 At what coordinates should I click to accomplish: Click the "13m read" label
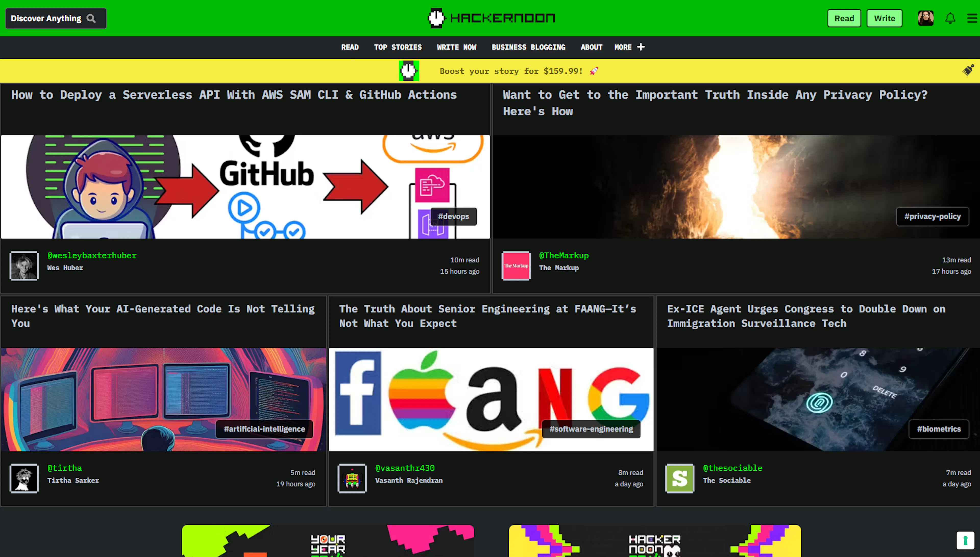[956, 260]
